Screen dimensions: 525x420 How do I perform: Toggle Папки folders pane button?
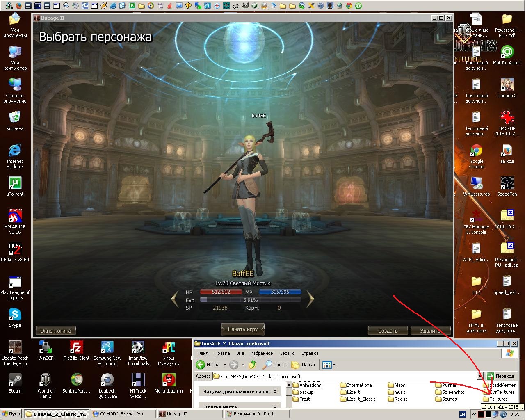pos(303,364)
